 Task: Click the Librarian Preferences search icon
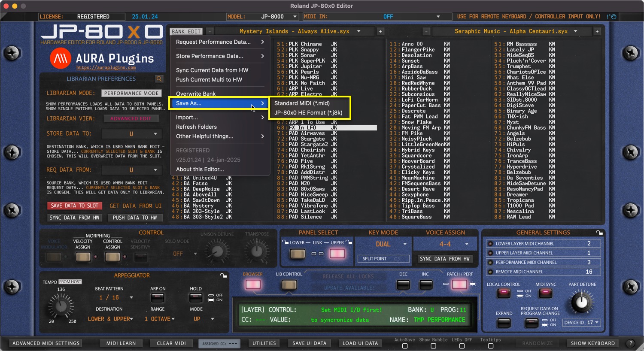click(x=159, y=79)
